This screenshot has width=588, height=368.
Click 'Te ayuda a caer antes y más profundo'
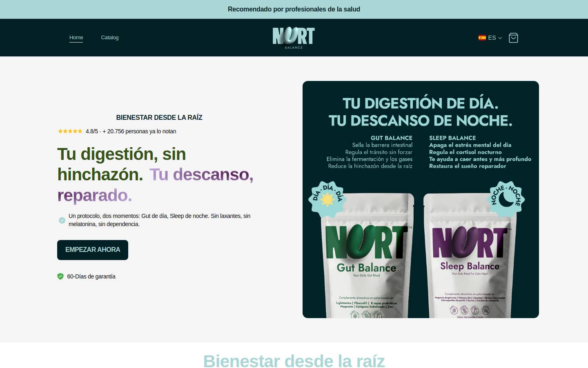click(x=480, y=159)
